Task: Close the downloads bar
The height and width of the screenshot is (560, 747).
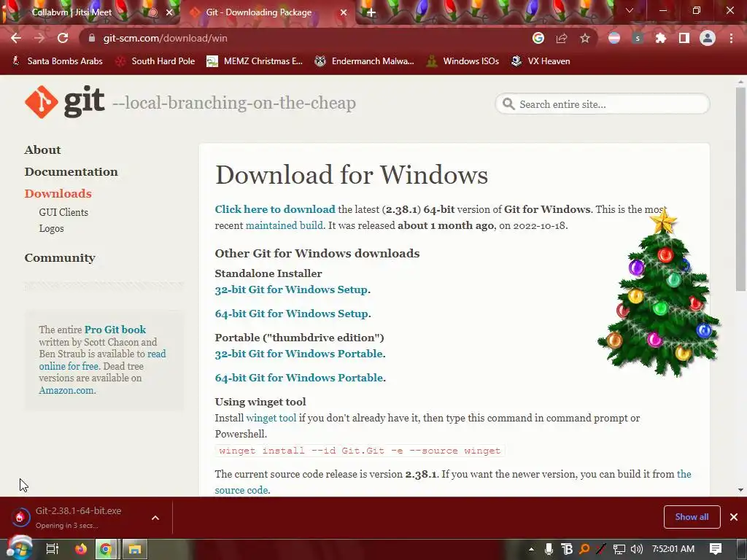Action: tap(734, 517)
